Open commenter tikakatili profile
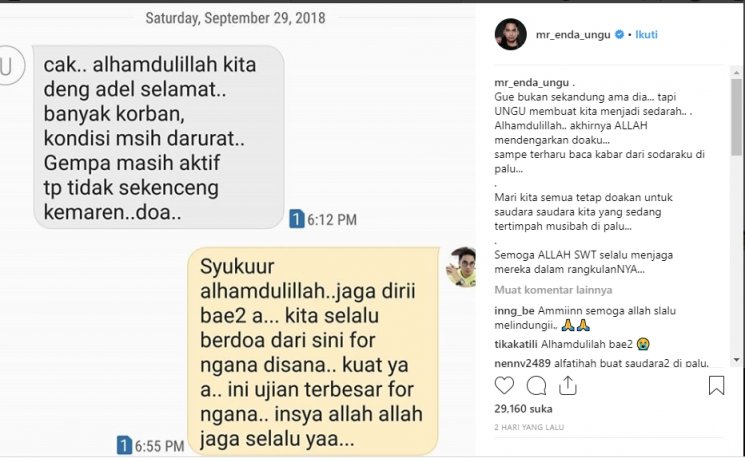Viewport: 745px width, 462px height. coord(516,344)
